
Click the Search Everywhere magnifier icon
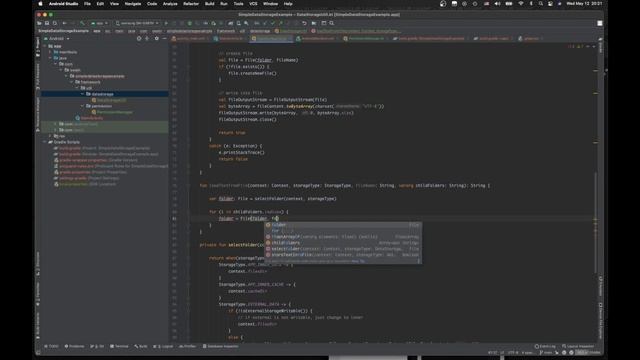point(332,23)
